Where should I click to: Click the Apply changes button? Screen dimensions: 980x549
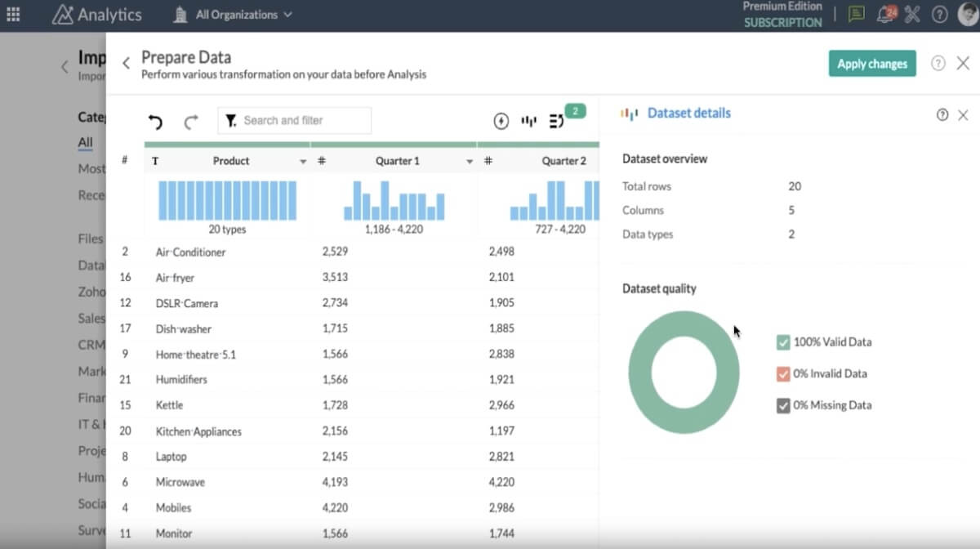(x=872, y=64)
